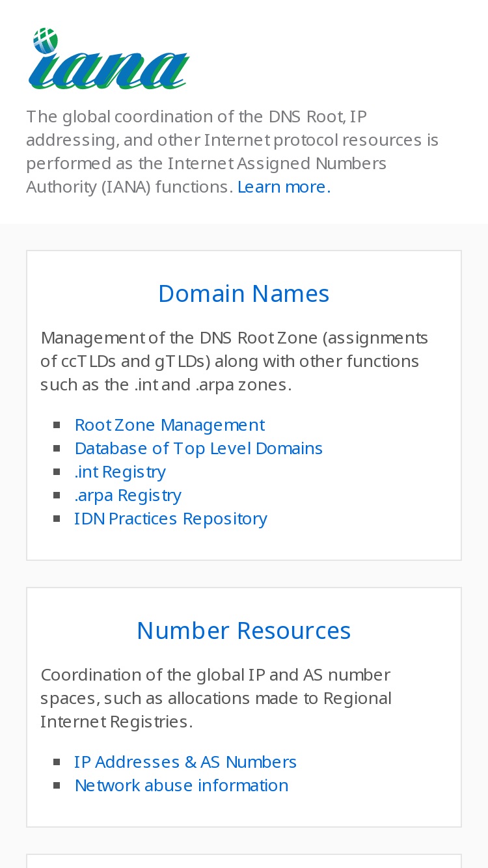This screenshot has height=868, width=488.
Task: Open the Domain Names heading link
Action: pyautogui.click(x=244, y=293)
